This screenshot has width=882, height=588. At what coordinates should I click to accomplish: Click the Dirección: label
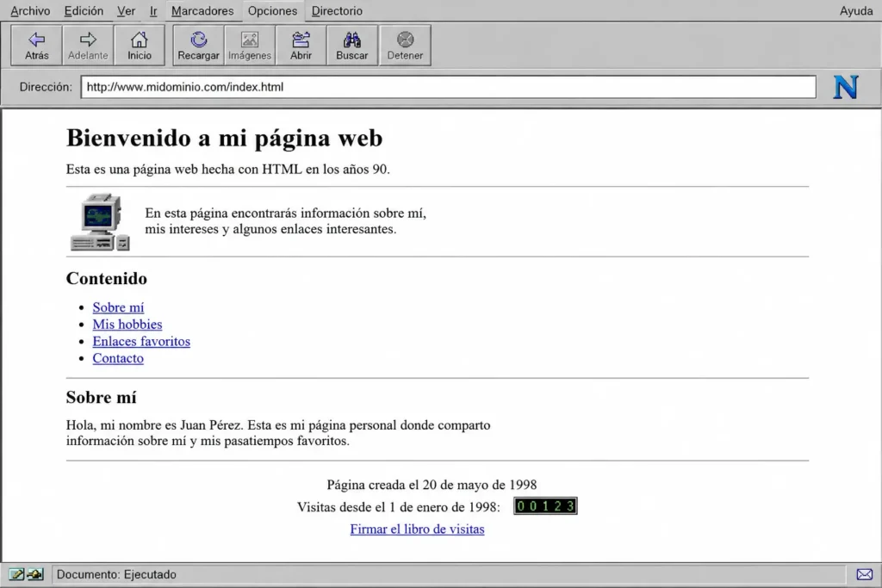(46, 87)
